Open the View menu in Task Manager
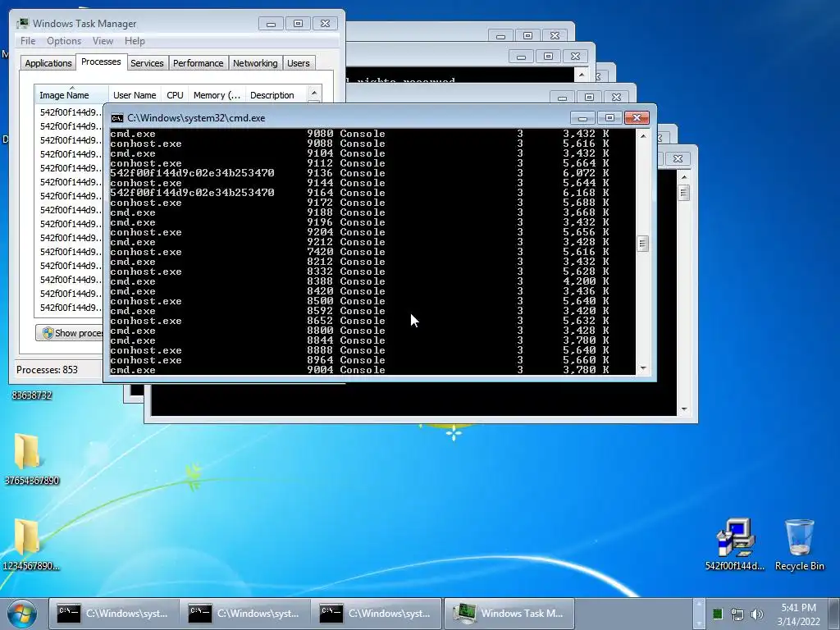 click(x=103, y=41)
